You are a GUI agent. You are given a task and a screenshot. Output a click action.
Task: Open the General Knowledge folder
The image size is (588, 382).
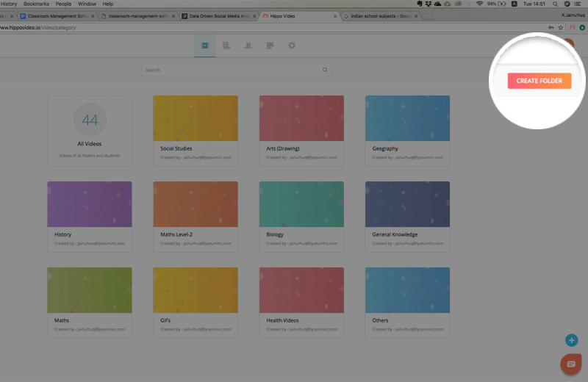point(407,204)
